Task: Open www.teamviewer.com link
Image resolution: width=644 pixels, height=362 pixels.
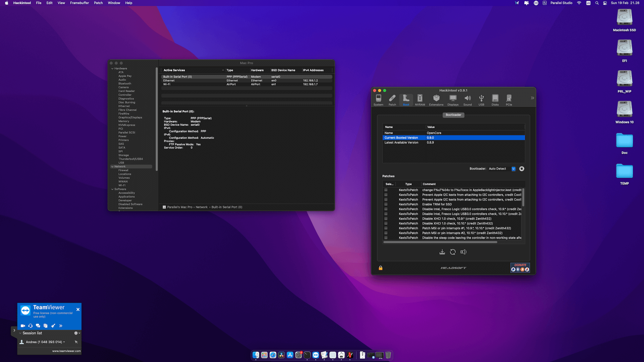Action: (66, 351)
